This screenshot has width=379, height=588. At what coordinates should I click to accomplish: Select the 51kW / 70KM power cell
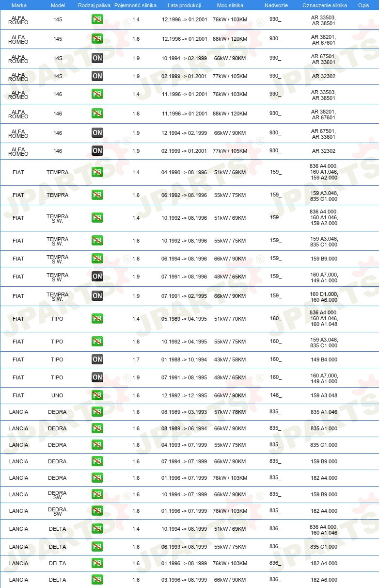click(x=230, y=319)
